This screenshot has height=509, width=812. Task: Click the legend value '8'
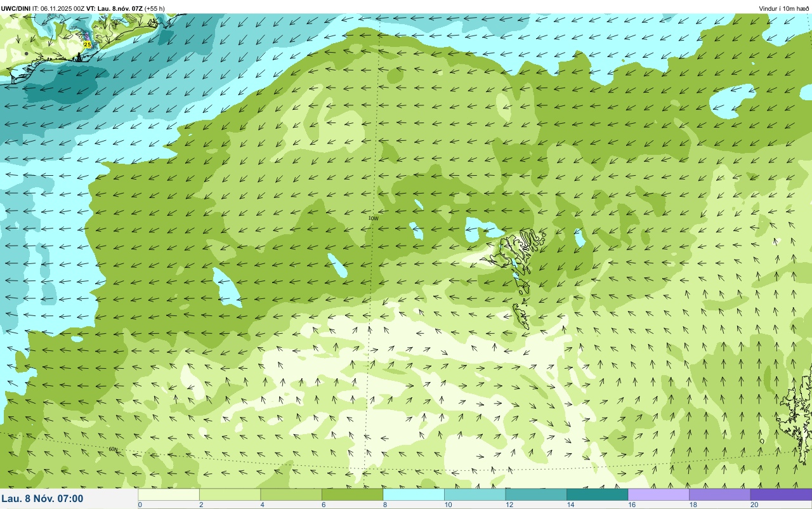[x=384, y=505]
